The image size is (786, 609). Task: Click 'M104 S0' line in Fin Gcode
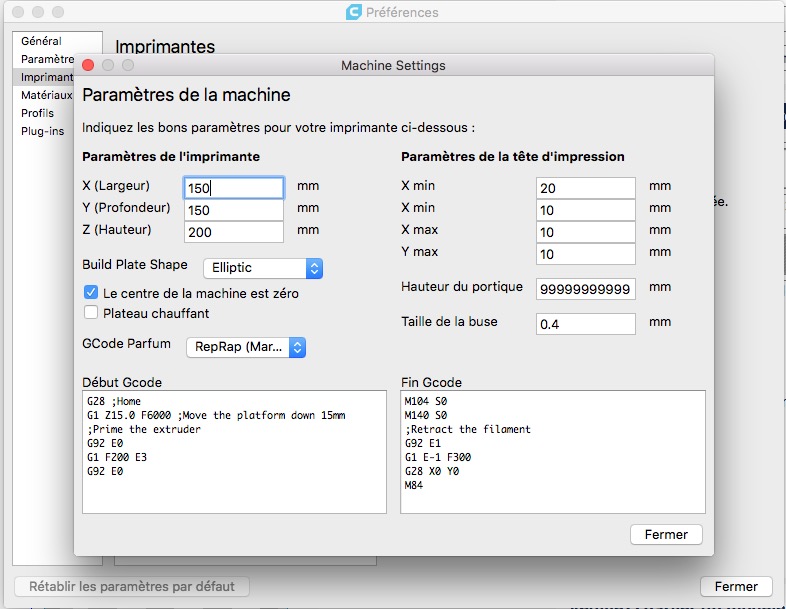(426, 401)
